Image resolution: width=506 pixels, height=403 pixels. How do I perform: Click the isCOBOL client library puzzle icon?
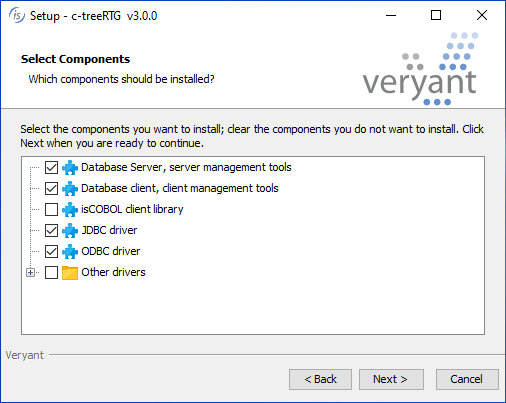(70, 209)
